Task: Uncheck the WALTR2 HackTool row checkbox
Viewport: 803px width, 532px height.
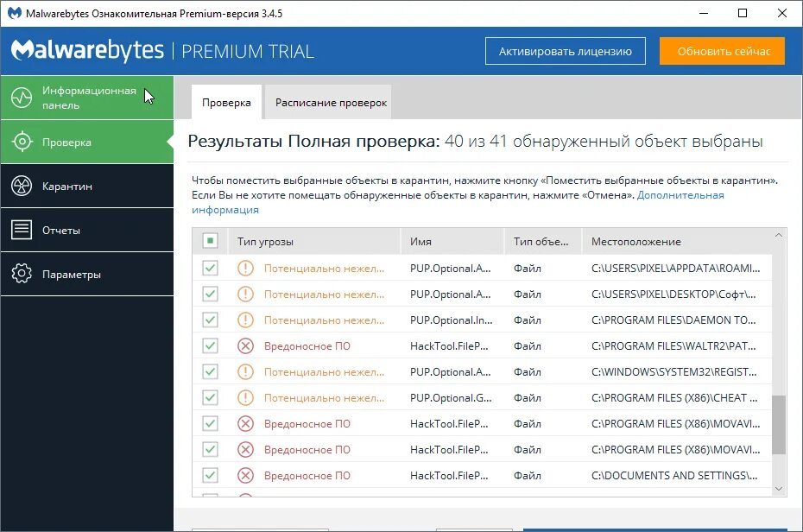Action: click(x=210, y=346)
